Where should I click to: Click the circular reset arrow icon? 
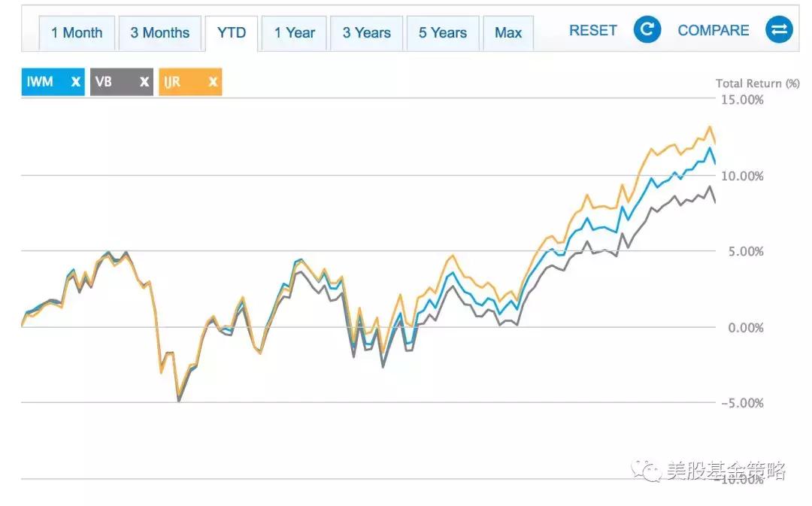click(647, 31)
